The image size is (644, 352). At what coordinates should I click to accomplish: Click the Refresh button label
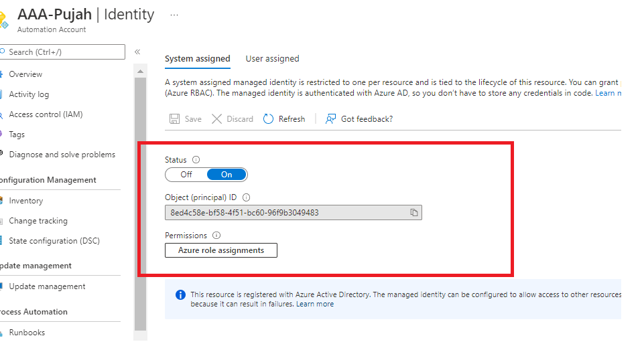(292, 119)
